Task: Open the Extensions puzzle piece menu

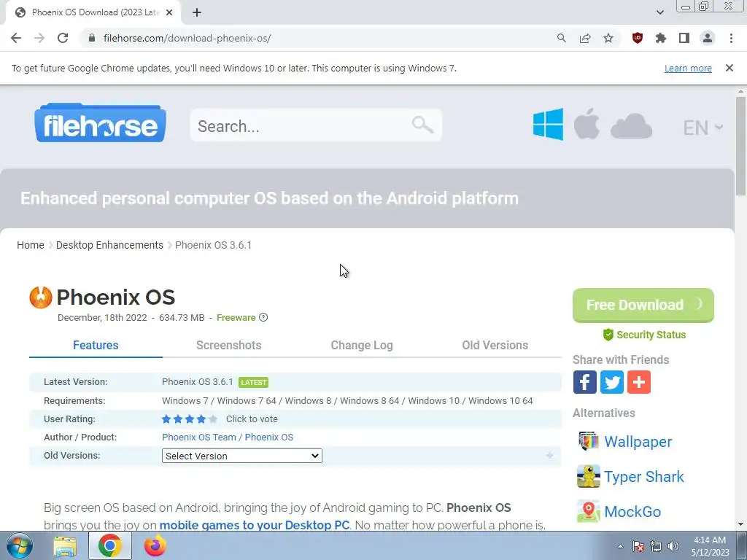Action: tap(660, 38)
